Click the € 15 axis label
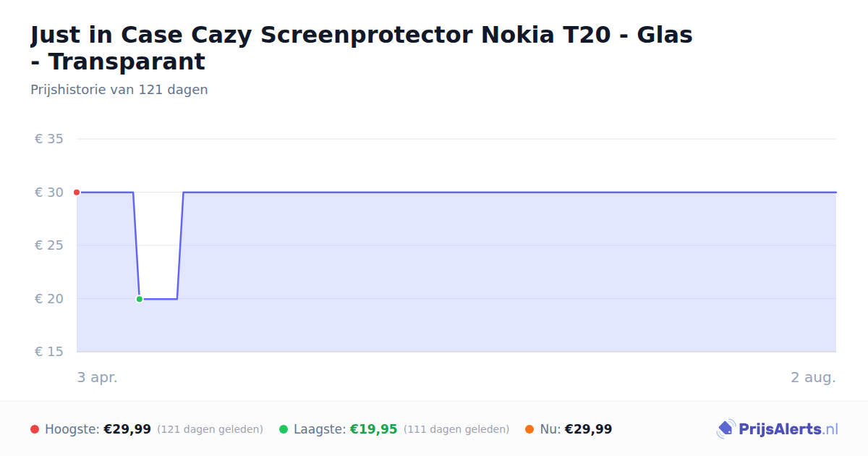The height and width of the screenshot is (456, 868). pyautogui.click(x=49, y=352)
